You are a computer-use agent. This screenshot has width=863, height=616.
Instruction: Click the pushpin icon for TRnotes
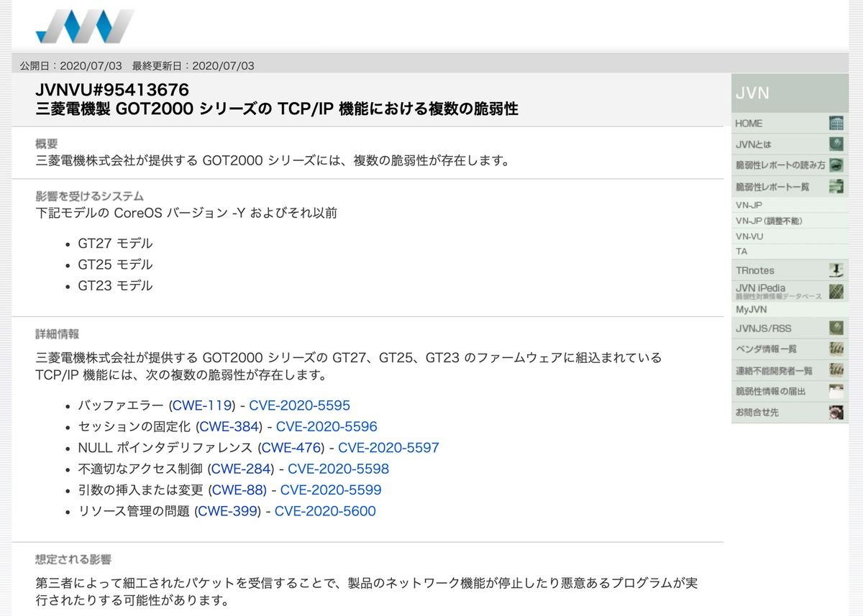[836, 270]
